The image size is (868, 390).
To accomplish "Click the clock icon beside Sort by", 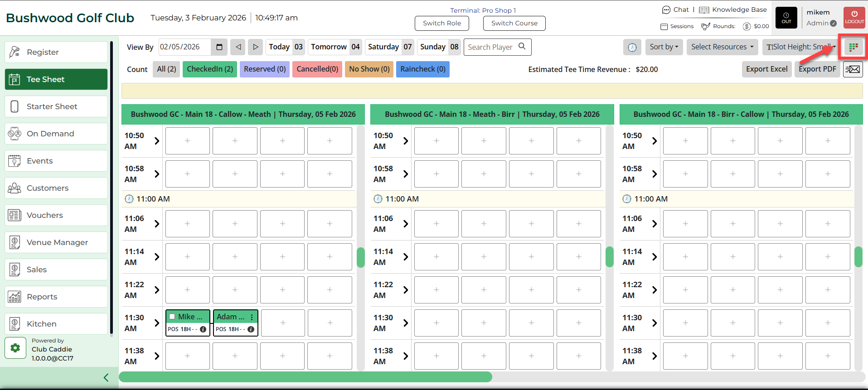I will click(x=632, y=47).
